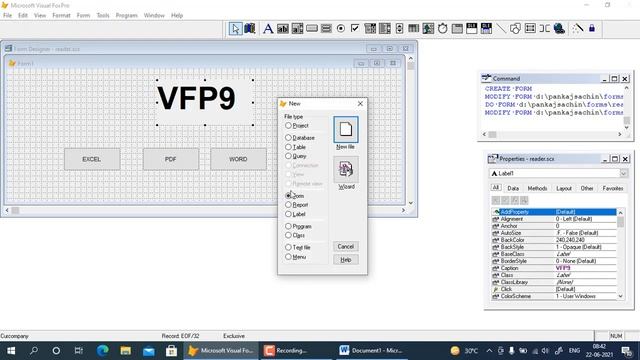Select the Command Button control tool
The height and width of the screenshot is (360, 640).
(x=312, y=29)
